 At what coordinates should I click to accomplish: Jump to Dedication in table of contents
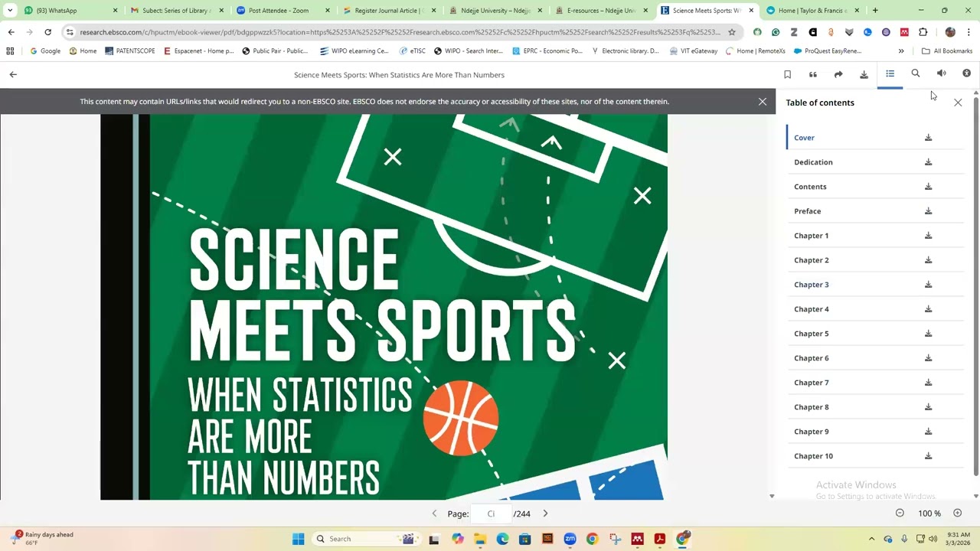[x=813, y=162]
